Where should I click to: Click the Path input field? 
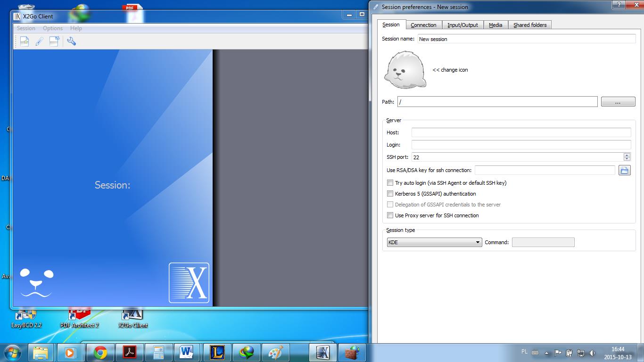497,102
